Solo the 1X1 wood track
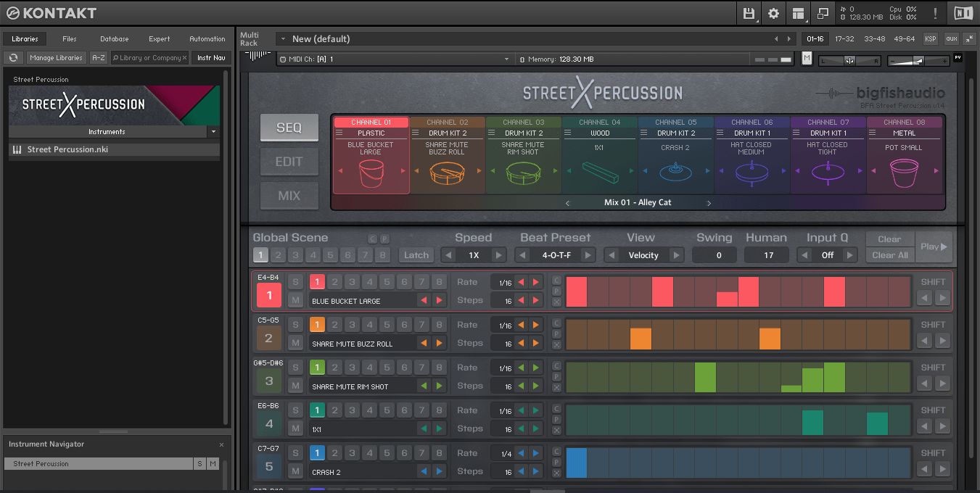Image resolution: width=980 pixels, height=493 pixels. [x=295, y=410]
